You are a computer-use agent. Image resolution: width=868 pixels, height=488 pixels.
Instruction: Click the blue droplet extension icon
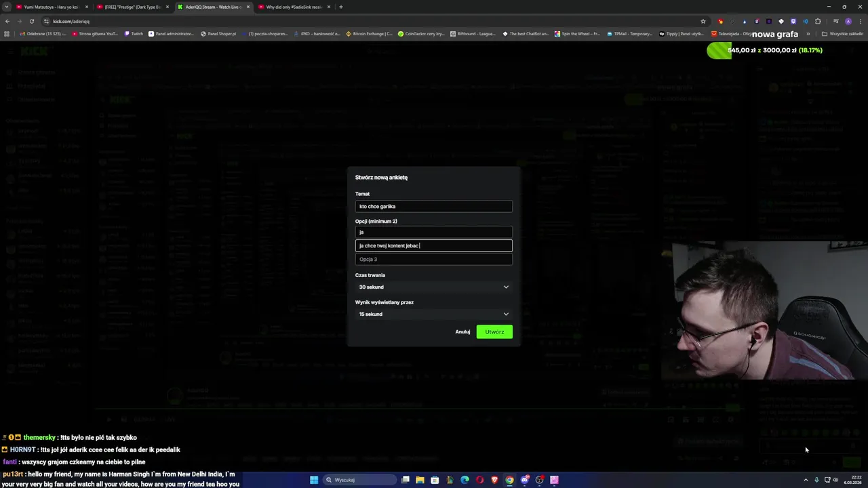tap(745, 21)
